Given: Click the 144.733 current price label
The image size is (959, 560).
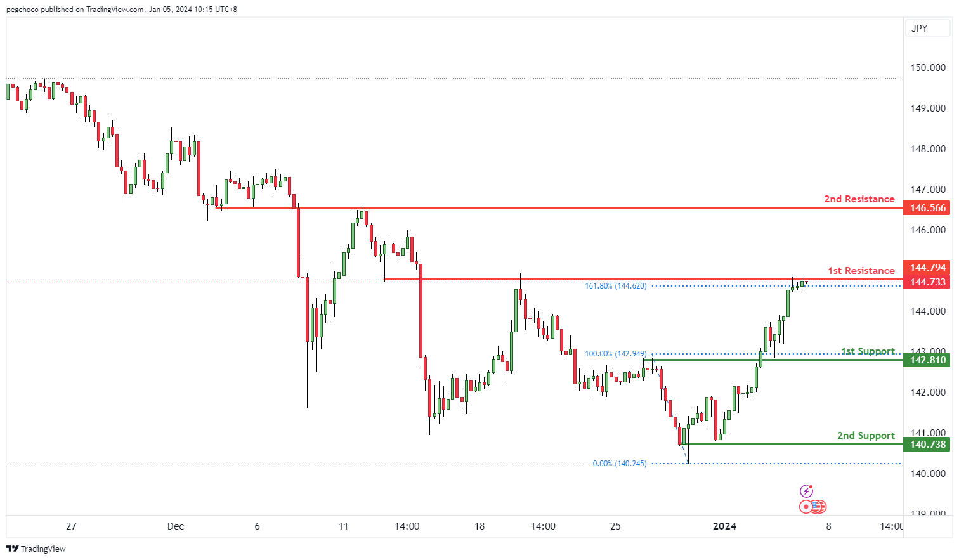Looking at the screenshot, I should [x=927, y=282].
